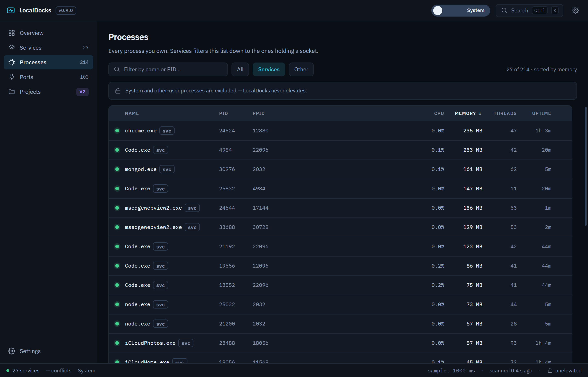This screenshot has width=588, height=377.
Task: Sort the table by Threads column
Action: coord(505,113)
